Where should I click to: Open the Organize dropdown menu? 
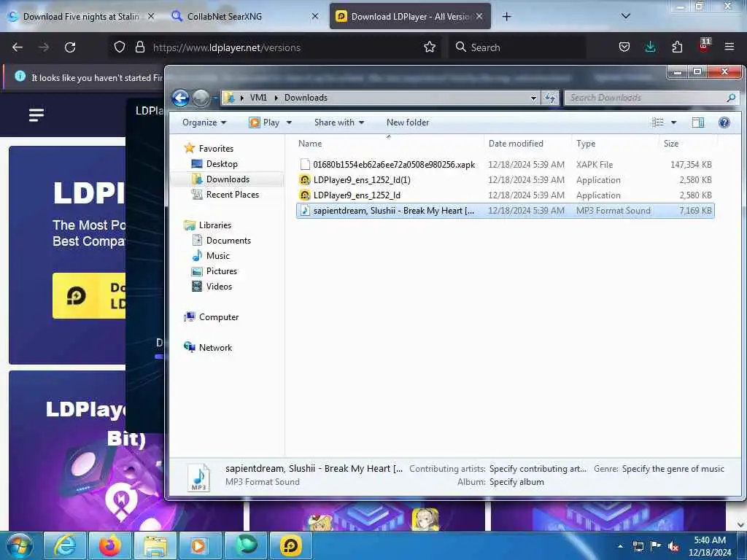pos(204,122)
